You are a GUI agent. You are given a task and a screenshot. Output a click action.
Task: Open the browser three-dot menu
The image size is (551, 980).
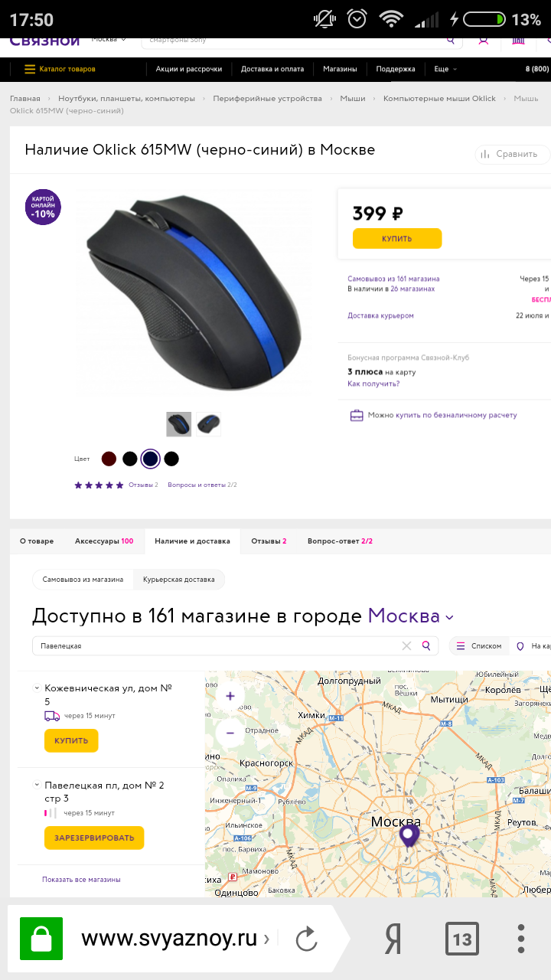(x=521, y=939)
